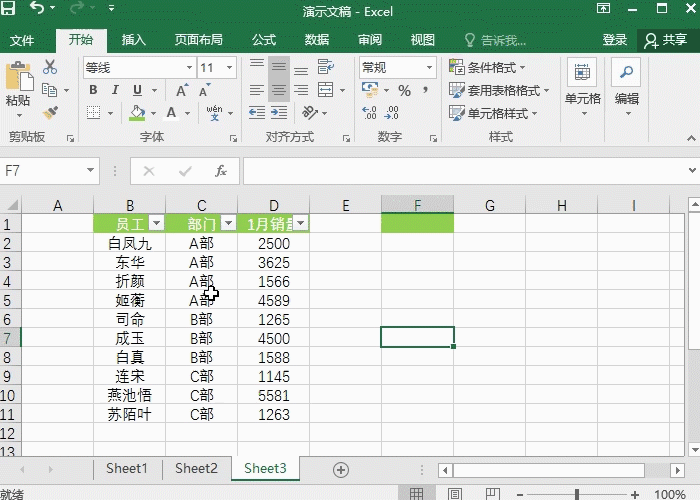Viewport: 700px width, 500px height.
Task: Open the 插入 ribbon tab
Action: (134, 40)
